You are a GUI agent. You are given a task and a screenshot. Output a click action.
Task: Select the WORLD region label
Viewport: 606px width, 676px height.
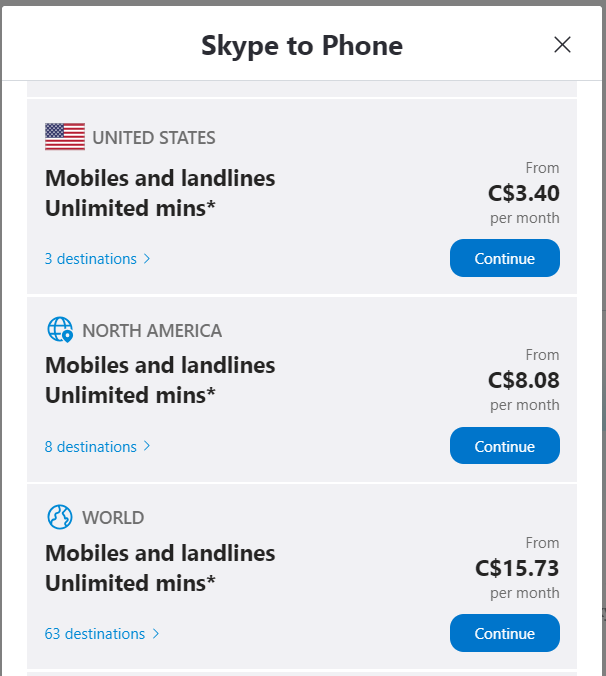click(x=113, y=518)
